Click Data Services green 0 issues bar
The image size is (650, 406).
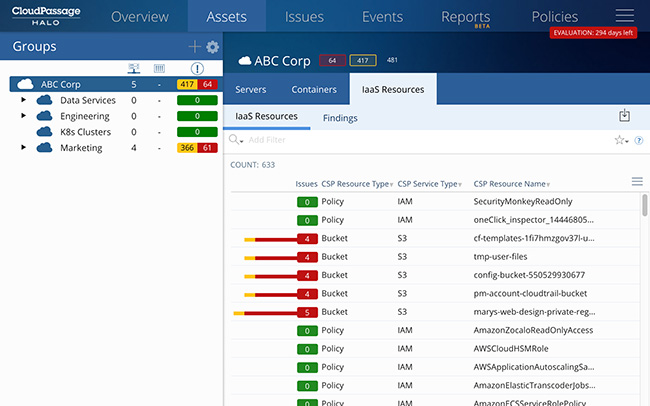coord(197,100)
